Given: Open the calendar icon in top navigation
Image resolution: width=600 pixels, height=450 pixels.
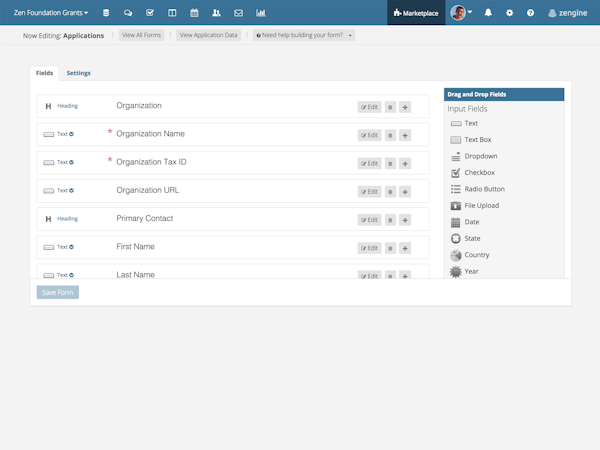Looking at the screenshot, I should coord(194,13).
